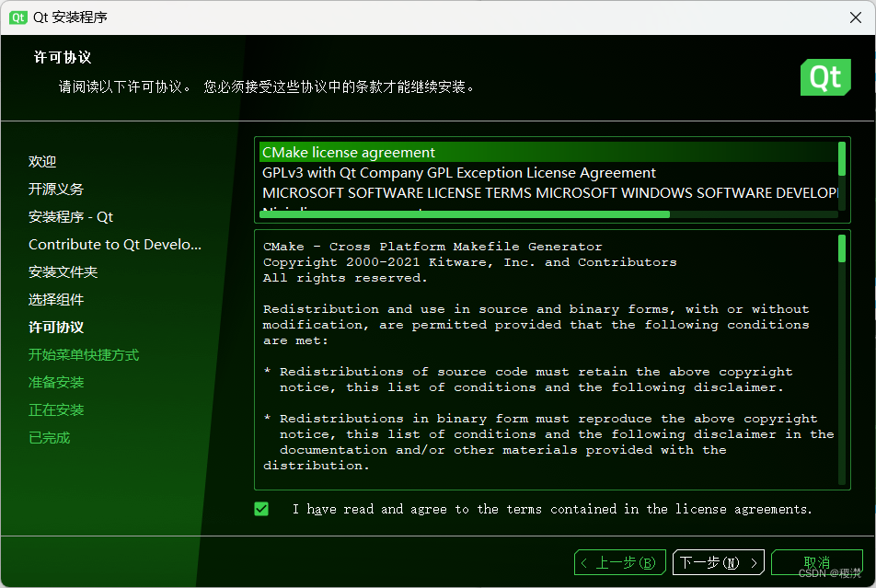876x588 pixels.
Task: Click the 许可协议 sidebar step
Action: tap(56, 328)
